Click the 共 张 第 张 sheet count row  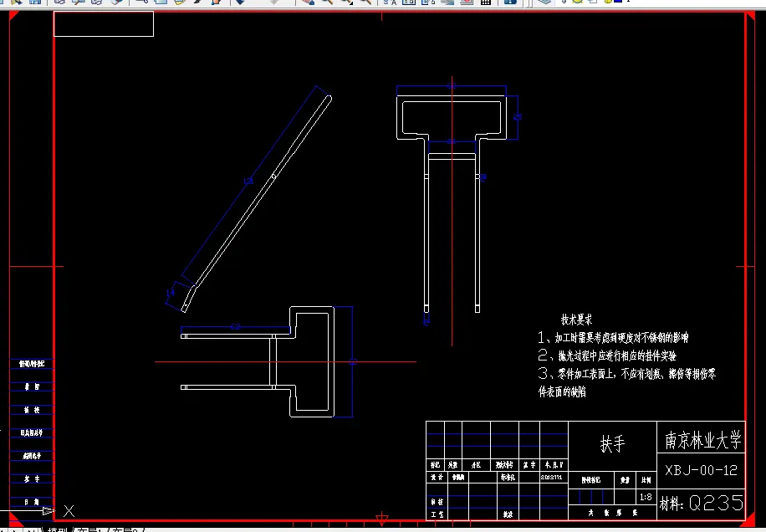pyautogui.click(x=613, y=513)
